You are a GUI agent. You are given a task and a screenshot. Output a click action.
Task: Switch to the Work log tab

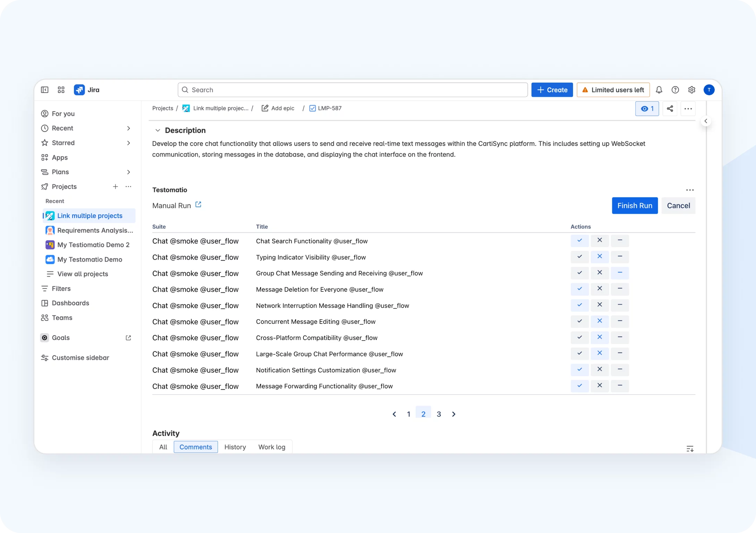tap(271, 447)
